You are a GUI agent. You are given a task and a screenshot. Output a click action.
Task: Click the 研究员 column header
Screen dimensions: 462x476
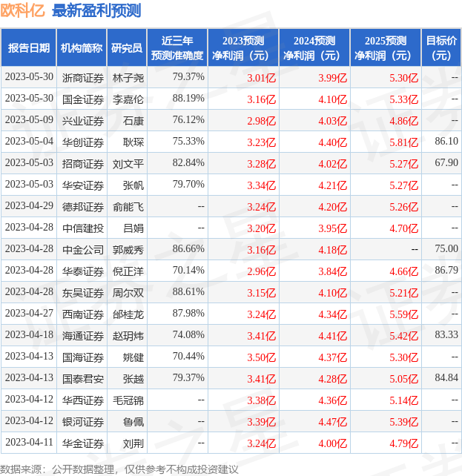click(127, 47)
